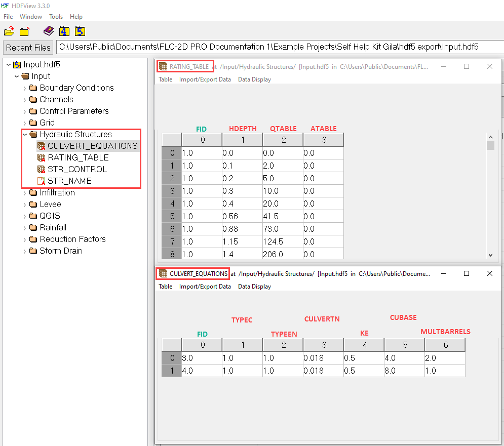The image size is (504, 446).
Task: Expand the Infiltration folder
Action: (x=25, y=193)
